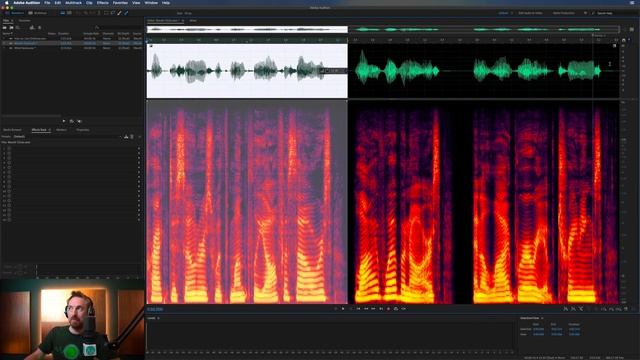Click the Open File icon in Files panel
This screenshot has width=640, height=360.
click(x=4, y=28)
